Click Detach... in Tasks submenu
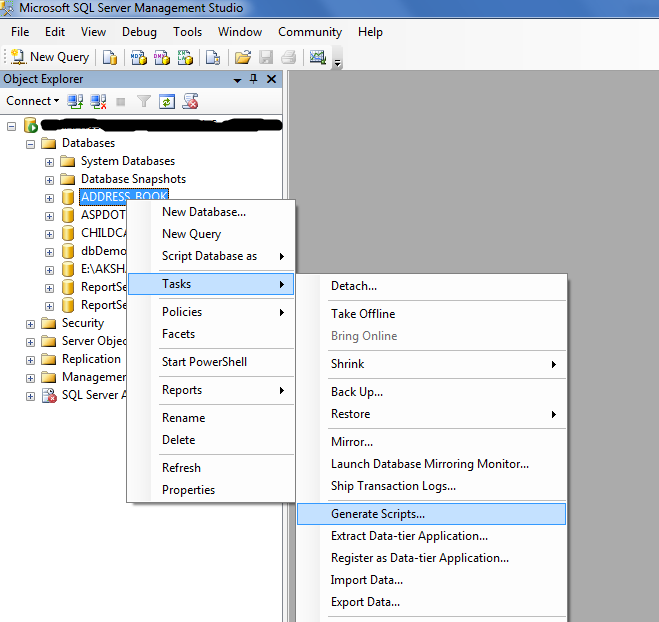The image size is (659, 622). 432,286
